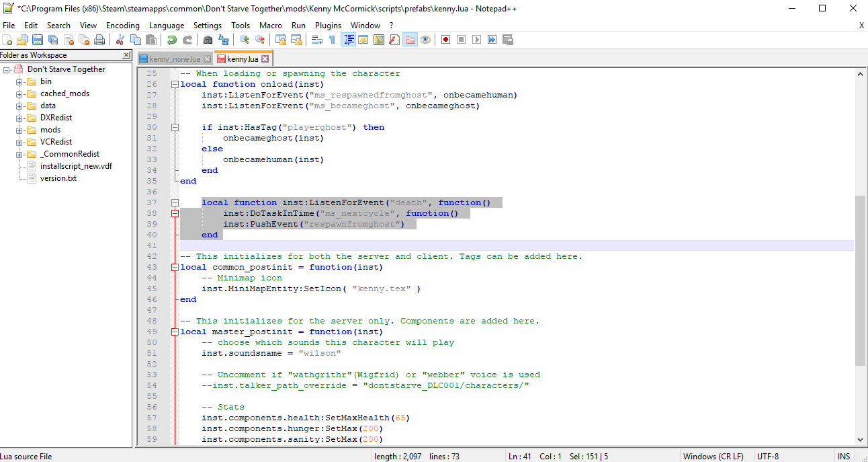
Task: Start macro recording with the red record icon
Action: point(445,40)
